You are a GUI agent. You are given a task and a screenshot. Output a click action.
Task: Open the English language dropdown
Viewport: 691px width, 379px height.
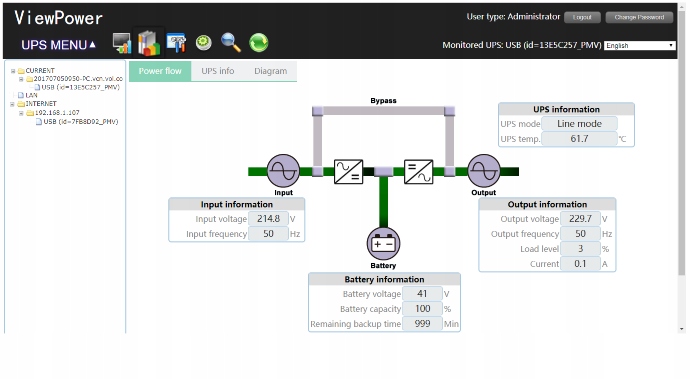tap(639, 45)
